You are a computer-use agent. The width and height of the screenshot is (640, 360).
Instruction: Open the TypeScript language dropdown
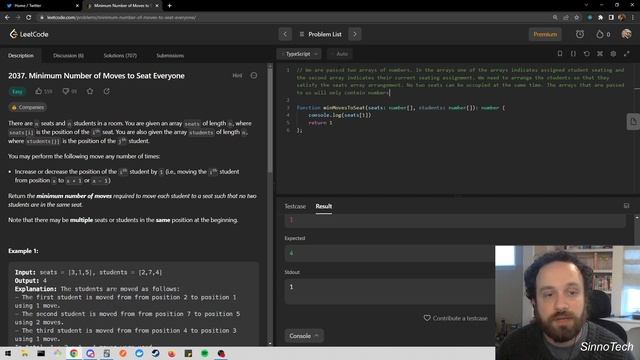click(299, 54)
